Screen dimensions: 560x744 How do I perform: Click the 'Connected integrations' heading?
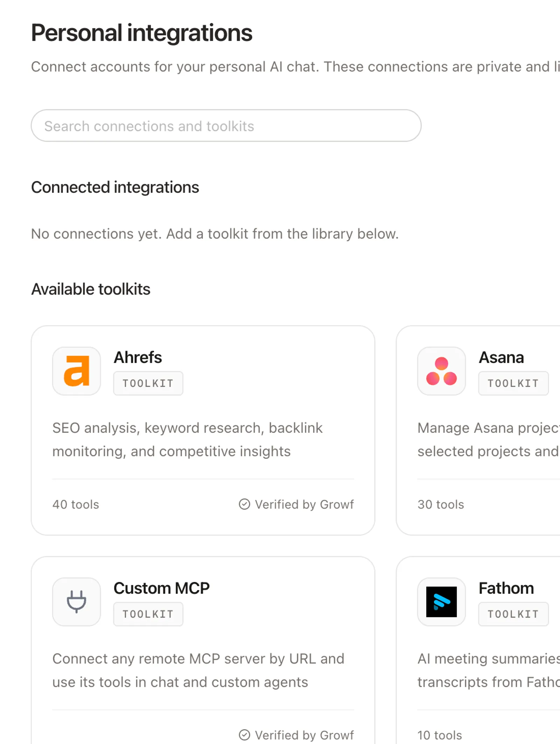pyautogui.click(x=115, y=187)
